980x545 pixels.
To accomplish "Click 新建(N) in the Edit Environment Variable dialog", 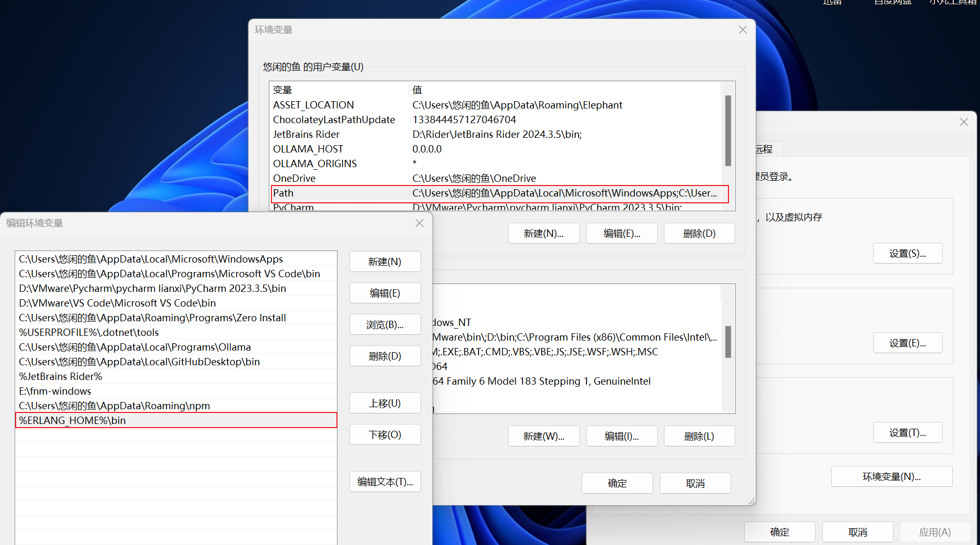I will [385, 261].
